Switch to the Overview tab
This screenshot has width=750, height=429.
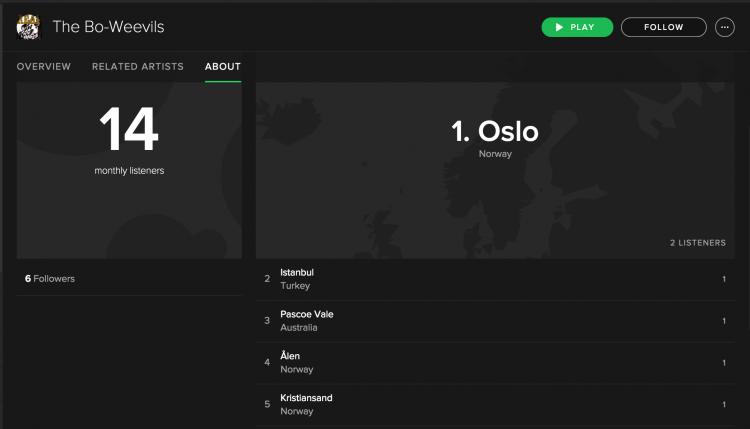tap(44, 67)
